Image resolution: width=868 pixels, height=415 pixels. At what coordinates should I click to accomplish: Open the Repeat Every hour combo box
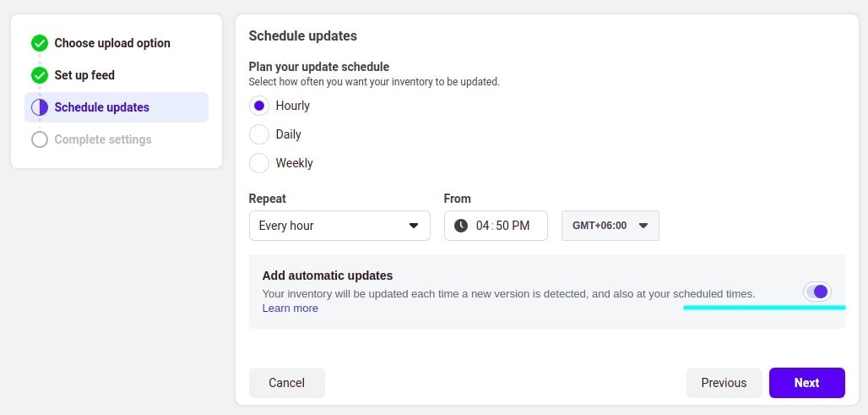(339, 226)
